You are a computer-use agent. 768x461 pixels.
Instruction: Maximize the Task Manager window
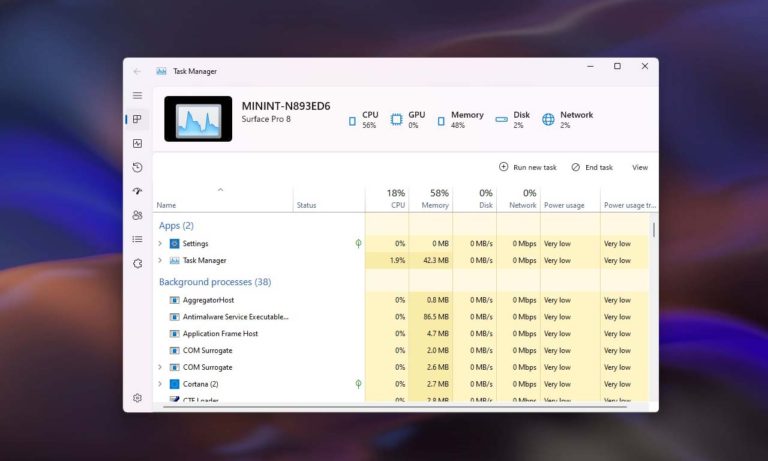[x=618, y=67]
